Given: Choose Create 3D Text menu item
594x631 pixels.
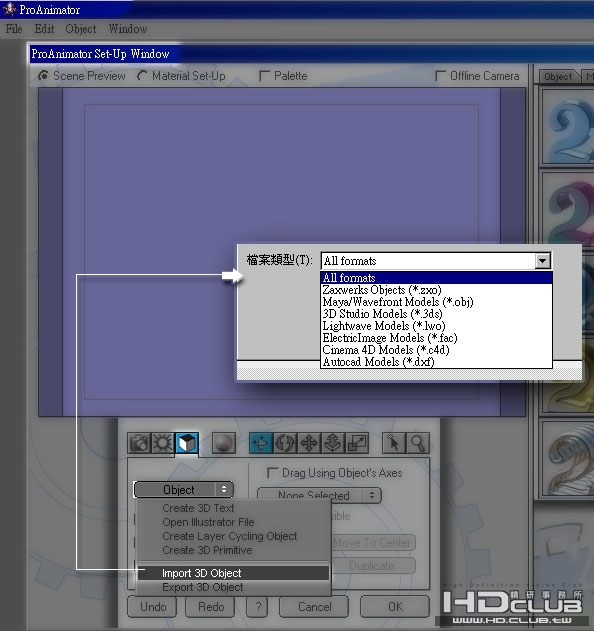Looking at the screenshot, I should tap(233, 508).
